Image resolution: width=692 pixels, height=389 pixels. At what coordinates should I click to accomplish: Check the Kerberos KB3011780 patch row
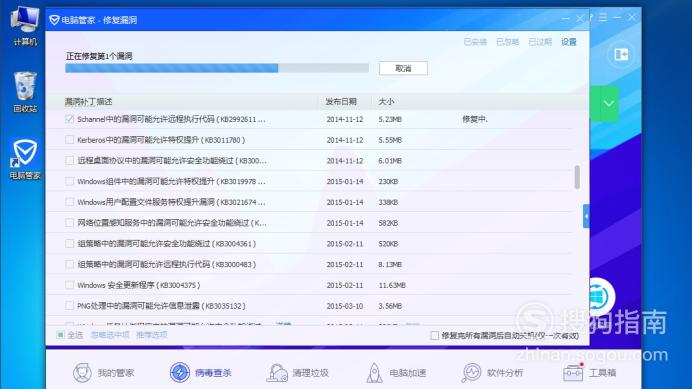click(x=69, y=140)
